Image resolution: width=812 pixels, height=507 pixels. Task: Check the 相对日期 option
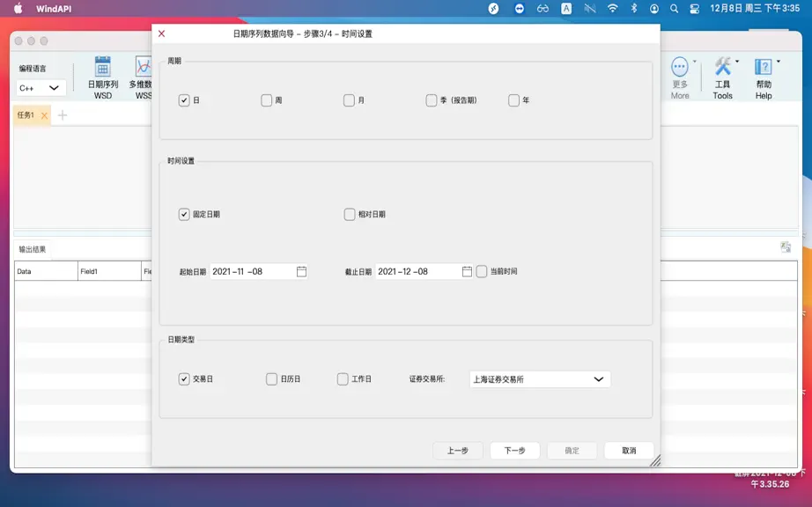(x=350, y=214)
